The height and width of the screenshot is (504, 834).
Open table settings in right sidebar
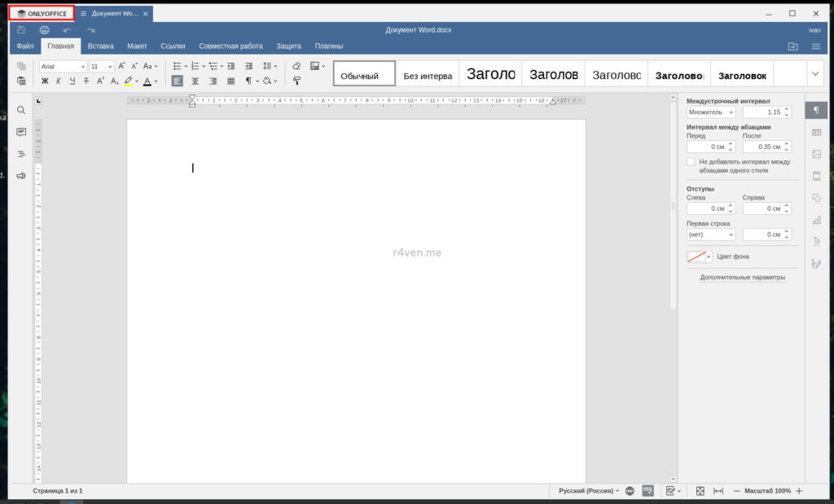(816, 132)
